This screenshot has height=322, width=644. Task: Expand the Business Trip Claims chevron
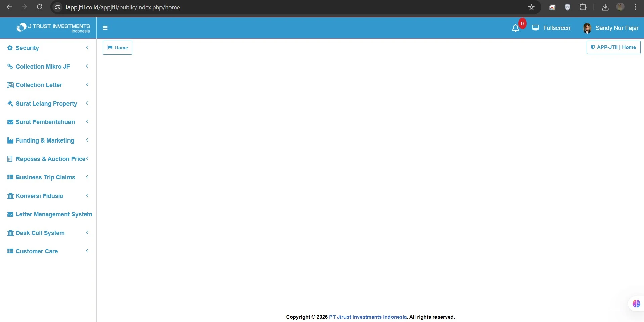(x=87, y=177)
